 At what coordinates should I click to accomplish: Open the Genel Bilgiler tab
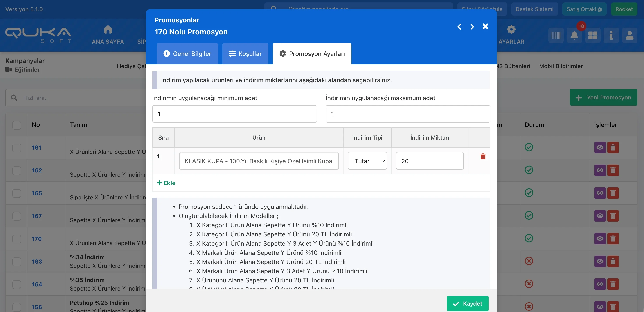tap(187, 54)
